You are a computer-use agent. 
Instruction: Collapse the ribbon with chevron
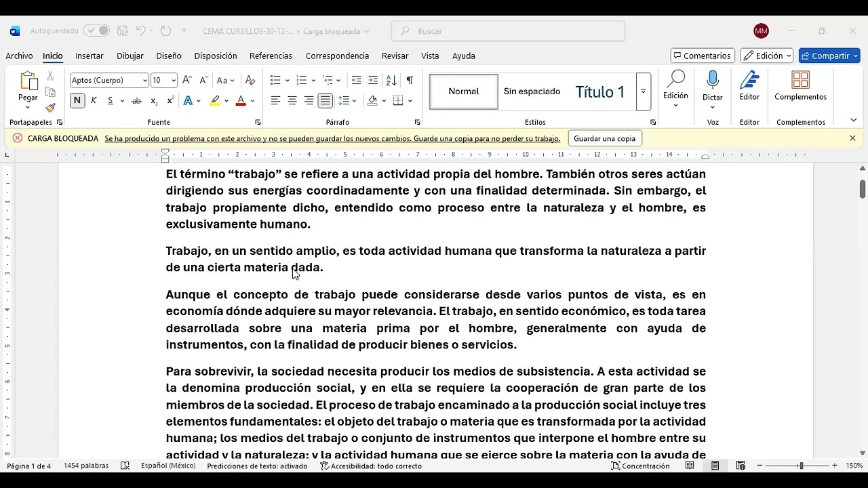(853, 120)
